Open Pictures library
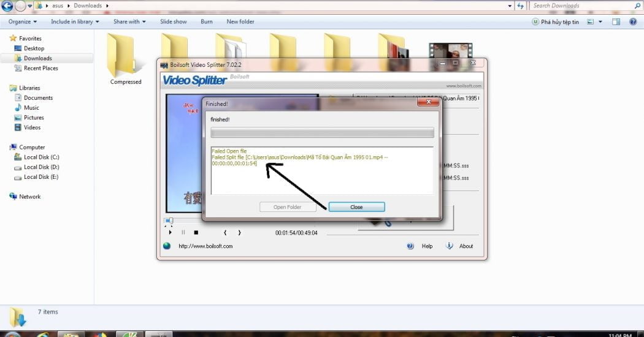644x337 pixels. click(x=34, y=118)
